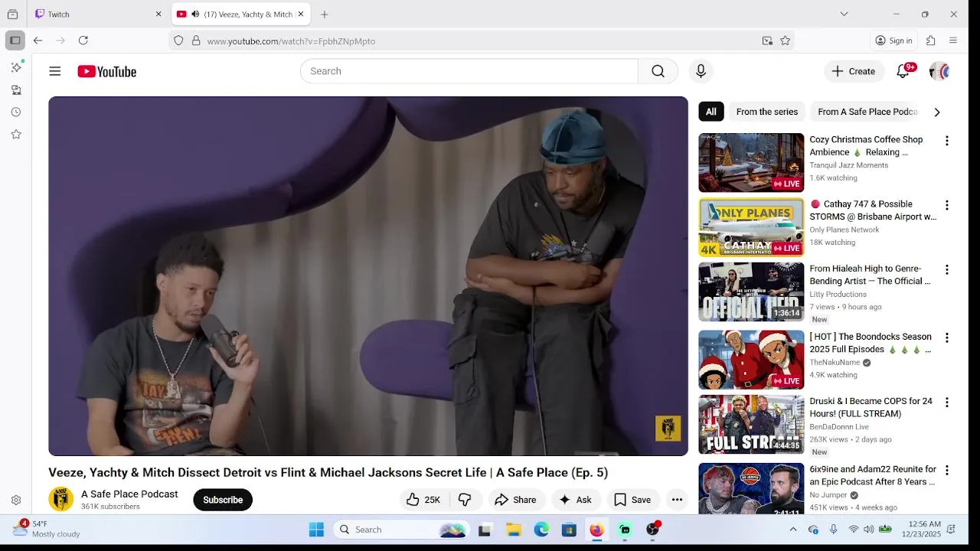Image resolution: width=980 pixels, height=551 pixels.
Task: Click the video player to pause
Action: 368,276
